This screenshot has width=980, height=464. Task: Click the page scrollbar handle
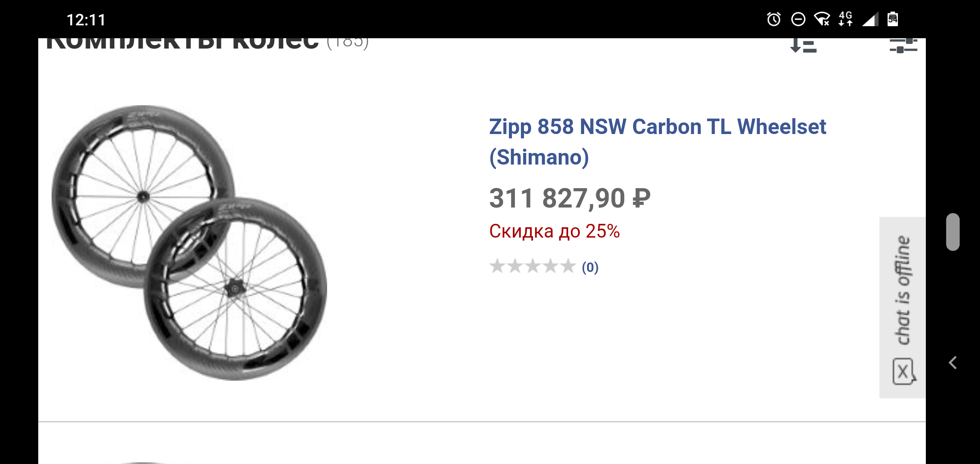pyautogui.click(x=952, y=232)
